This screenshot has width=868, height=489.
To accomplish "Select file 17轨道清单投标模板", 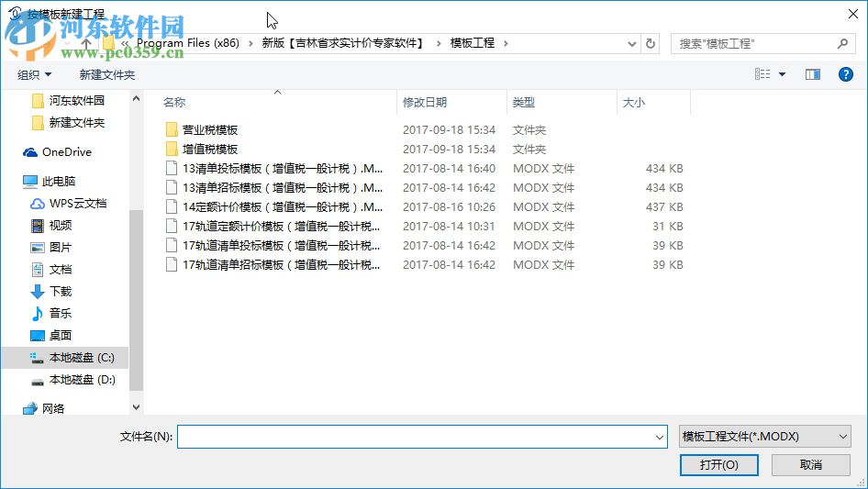I will point(281,245).
